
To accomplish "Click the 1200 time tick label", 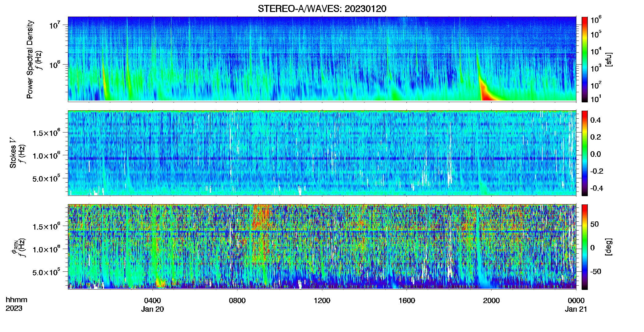I will (322, 301).
